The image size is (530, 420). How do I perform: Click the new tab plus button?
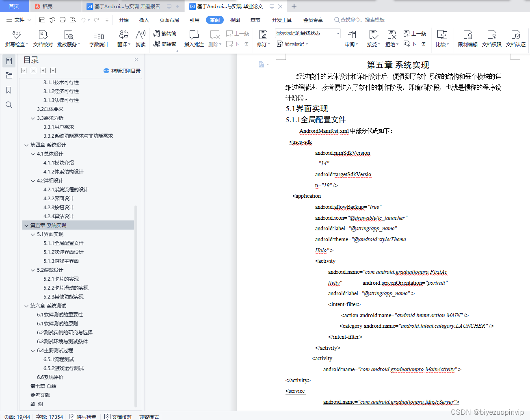coord(294,6)
